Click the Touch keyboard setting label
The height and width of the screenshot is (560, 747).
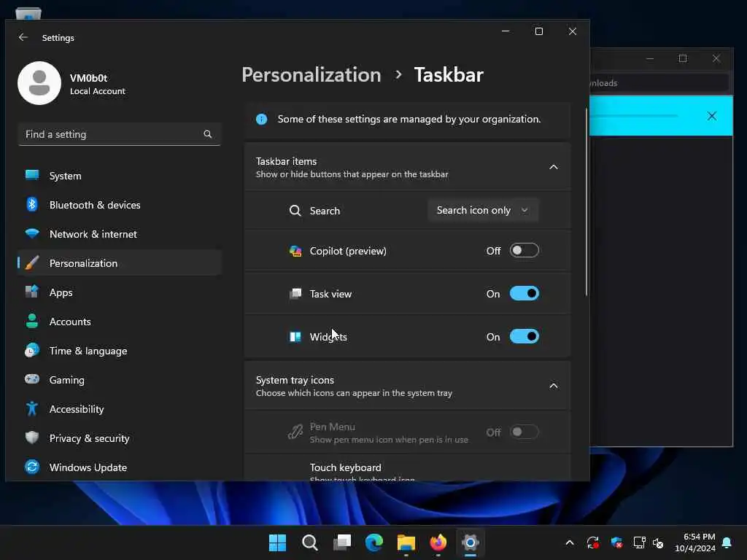pyautogui.click(x=345, y=467)
